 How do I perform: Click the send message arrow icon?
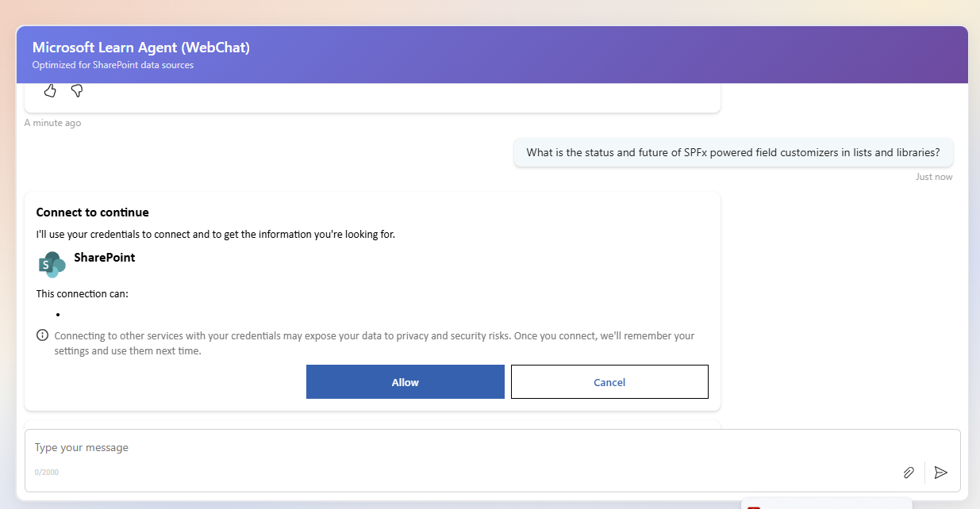pyautogui.click(x=941, y=473)
